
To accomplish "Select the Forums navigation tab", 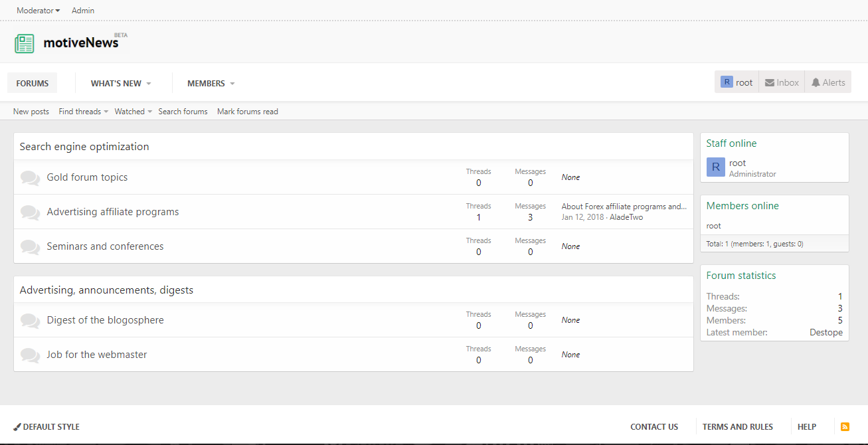I will point(33,83).
